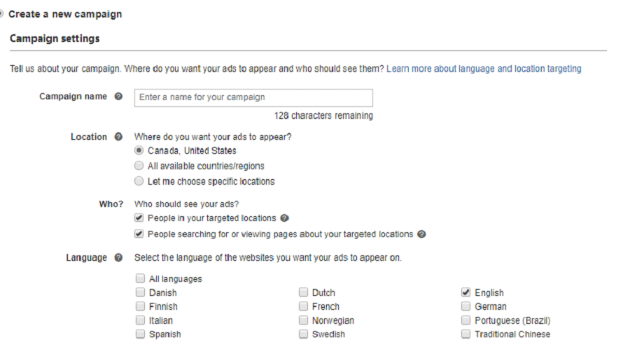Open help icon beside Location label
The image size is (644, 361).
(118, 136)
